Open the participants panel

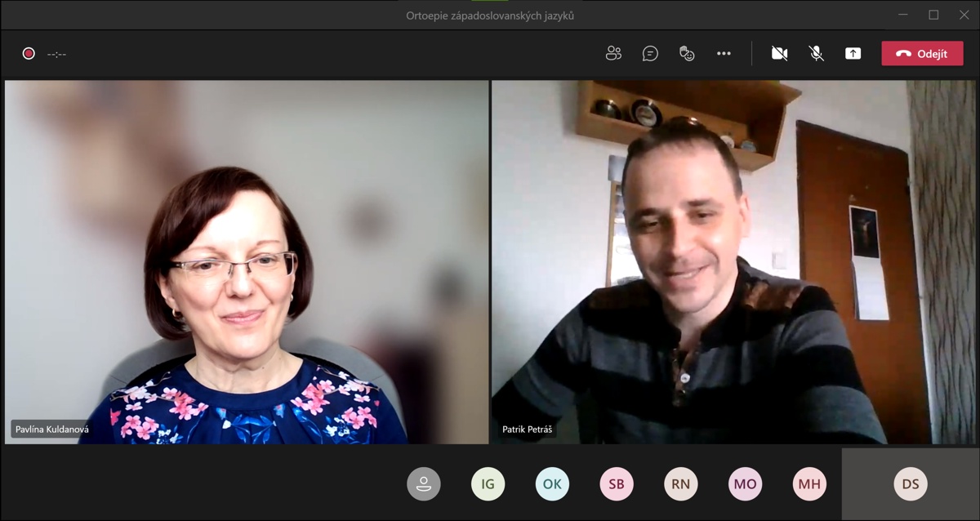click(613, 54)
